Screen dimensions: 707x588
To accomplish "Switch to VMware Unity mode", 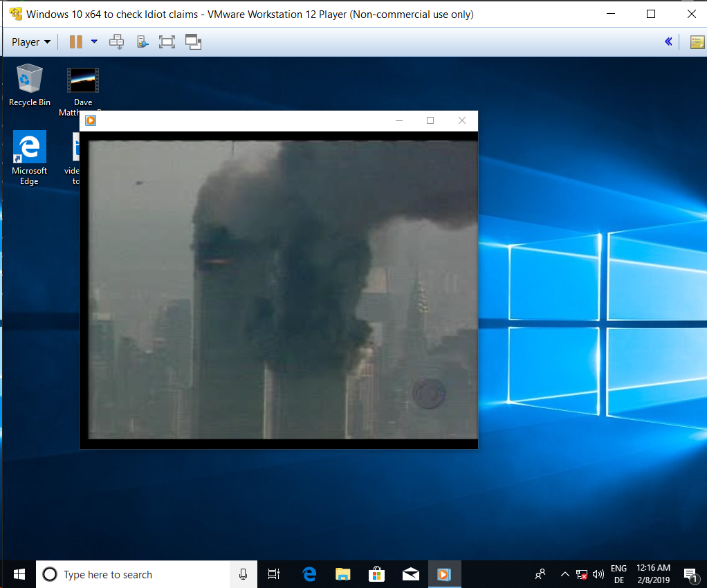I will pos(193,42).
